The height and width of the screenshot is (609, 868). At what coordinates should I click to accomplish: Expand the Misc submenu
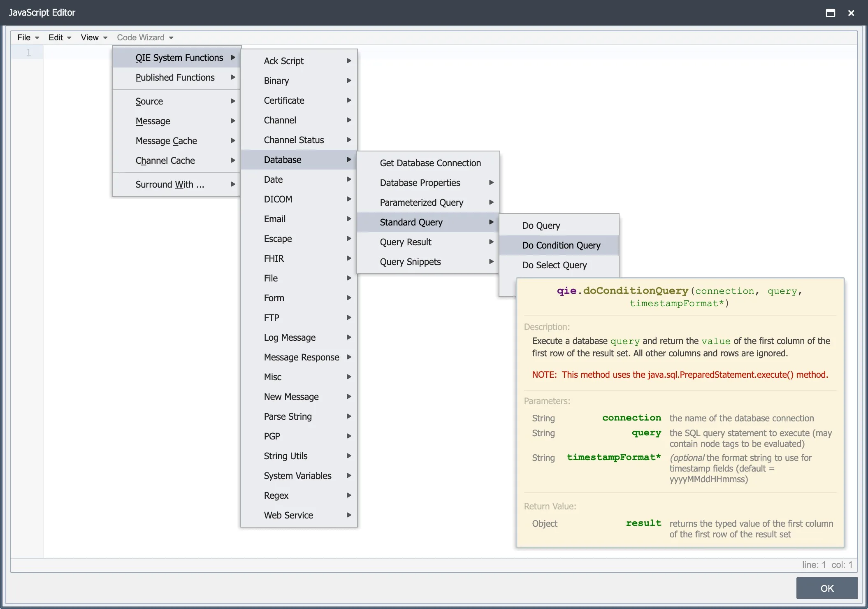(x=299, y=377)
